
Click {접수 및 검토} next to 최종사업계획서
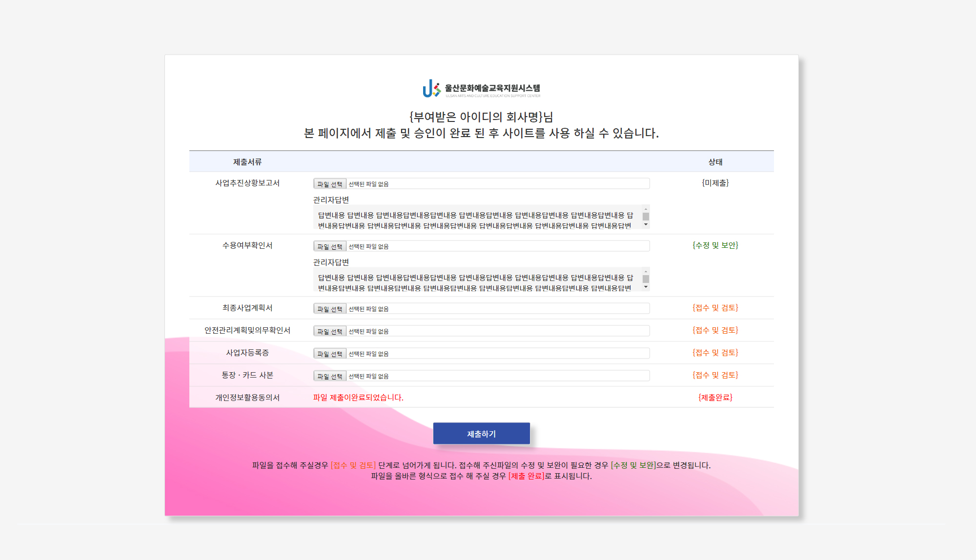[714, 308]
